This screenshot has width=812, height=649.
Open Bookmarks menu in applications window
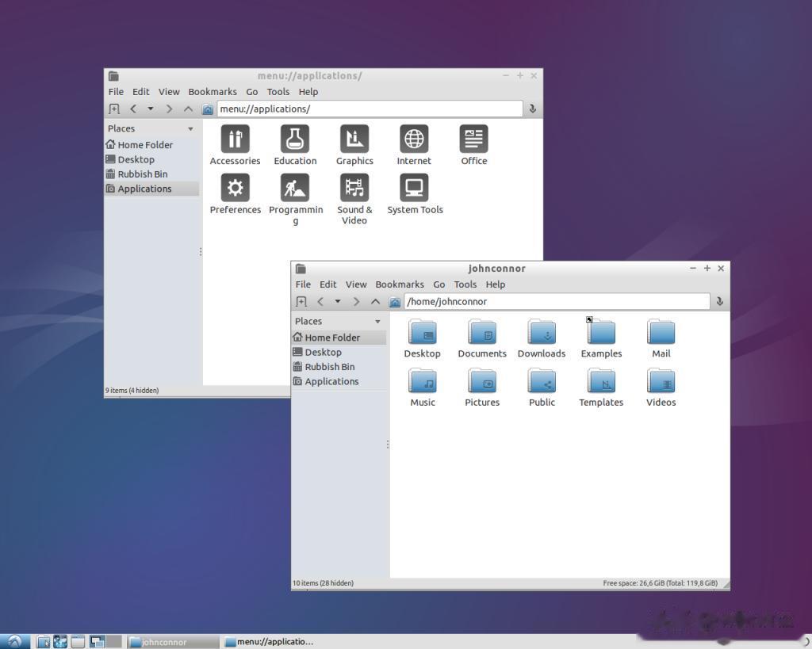(x=213, y=92)
